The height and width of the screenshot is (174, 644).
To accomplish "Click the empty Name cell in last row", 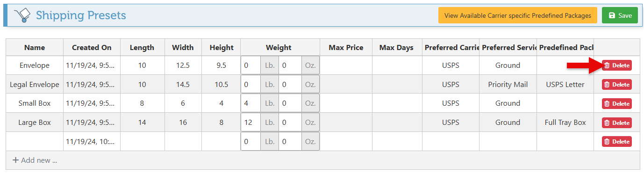I will click(x=35, y=141).
